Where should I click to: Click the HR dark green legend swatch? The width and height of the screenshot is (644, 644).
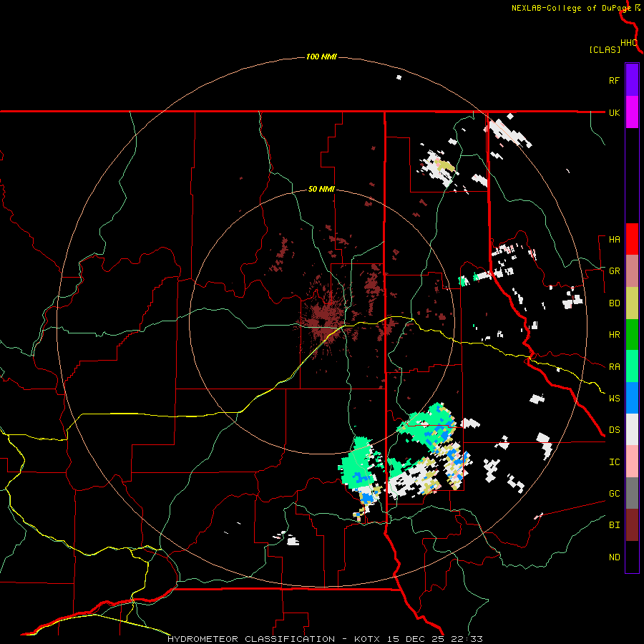pyautogui.click(x=632, y=335)
